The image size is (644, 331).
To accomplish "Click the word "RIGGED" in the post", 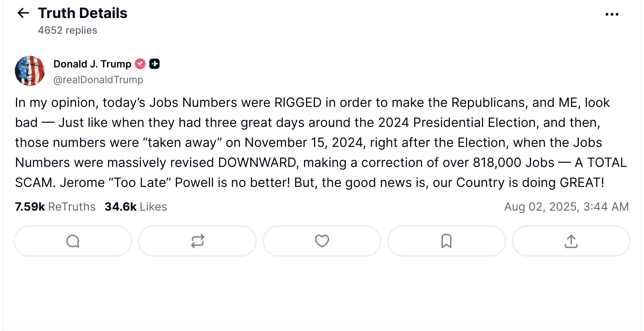I will 298,102.
